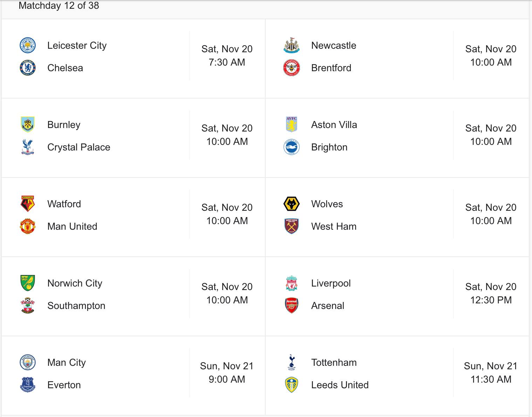The width and height of the screenshot is (532, 417).
Task: Click the Brentford bee badge
Action: [291, 68]
